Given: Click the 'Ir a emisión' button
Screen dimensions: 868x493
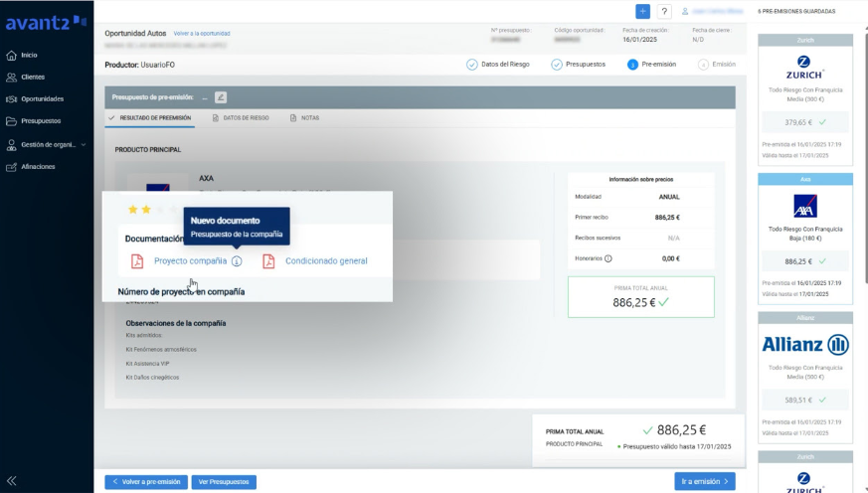Looking at the screenshot, I should [x=705, y=481].
